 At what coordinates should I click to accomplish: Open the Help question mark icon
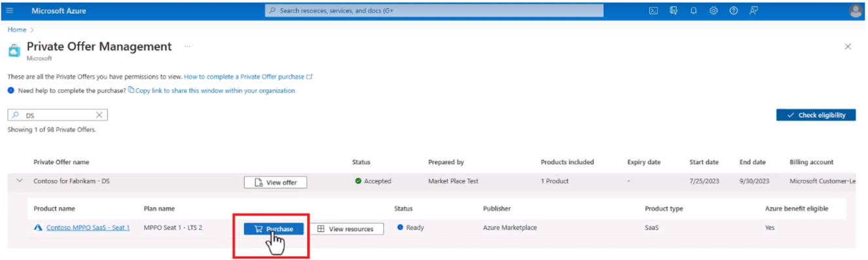pyautogui.click(x=734, y=11)
